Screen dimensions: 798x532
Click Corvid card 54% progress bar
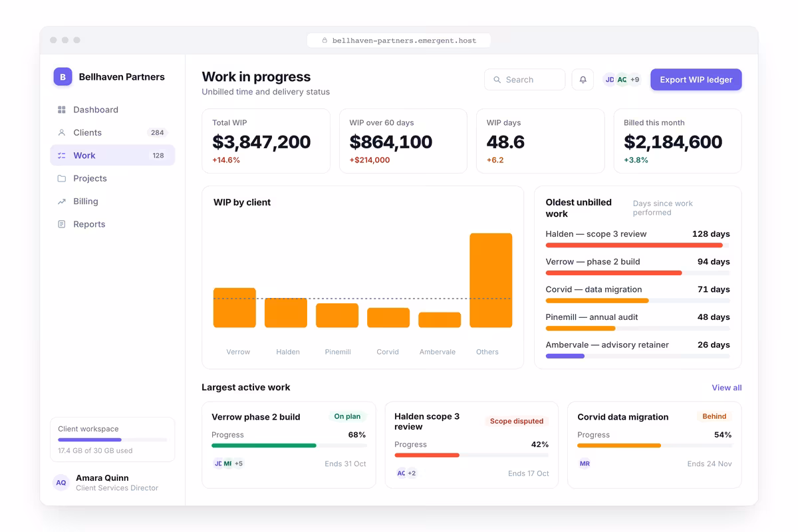point(654,446)
